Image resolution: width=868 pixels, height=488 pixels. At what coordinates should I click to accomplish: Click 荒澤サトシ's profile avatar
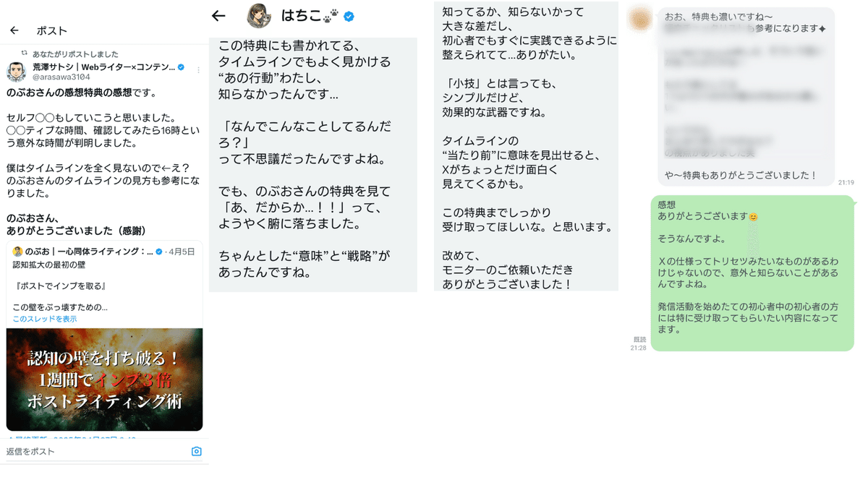[x=17, y=71]
